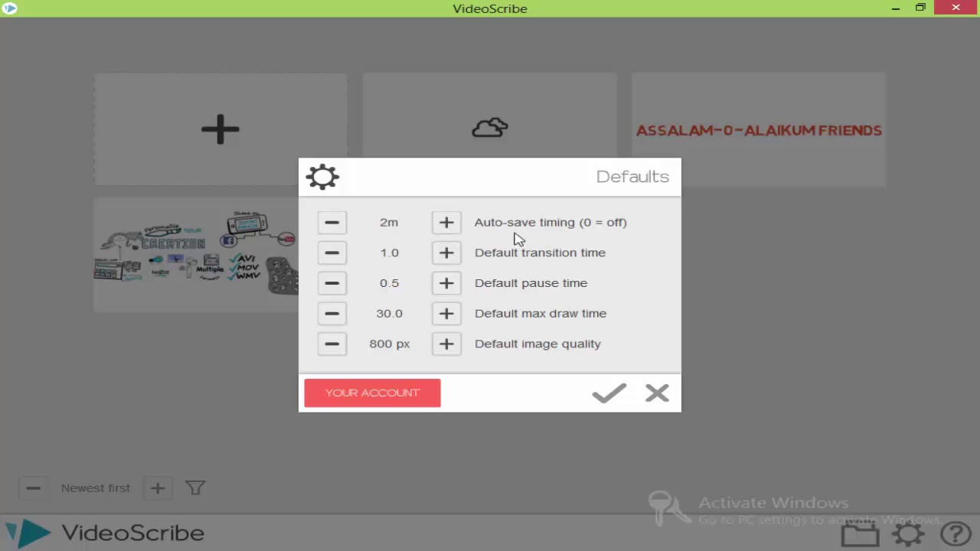Image resolution: width=980 pixels, height=551 pixels.
Task: Click the 30.0 max draw time value
Action: point(389,314)
